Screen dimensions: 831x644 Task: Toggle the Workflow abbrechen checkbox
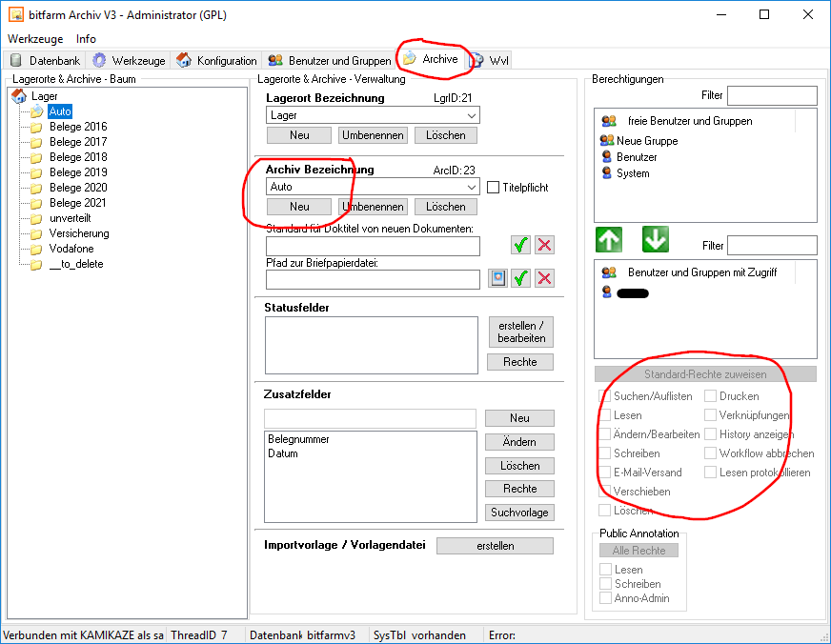coord(710,453)
